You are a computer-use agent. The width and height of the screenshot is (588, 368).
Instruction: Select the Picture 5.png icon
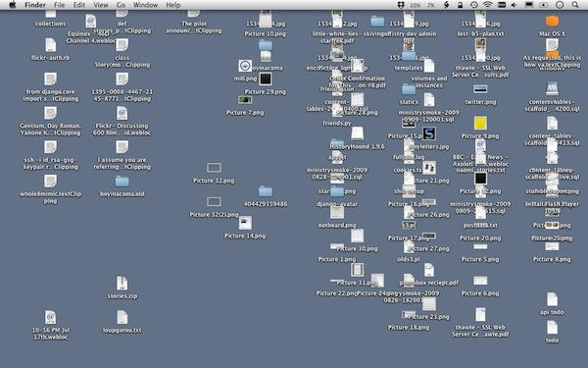click(480, 246)
